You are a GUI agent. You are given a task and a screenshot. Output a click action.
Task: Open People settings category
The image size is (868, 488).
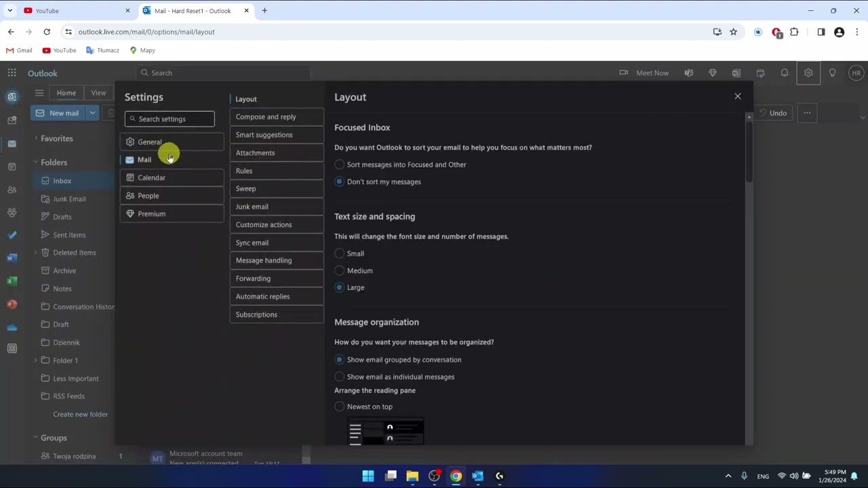(x=173, y=196)
